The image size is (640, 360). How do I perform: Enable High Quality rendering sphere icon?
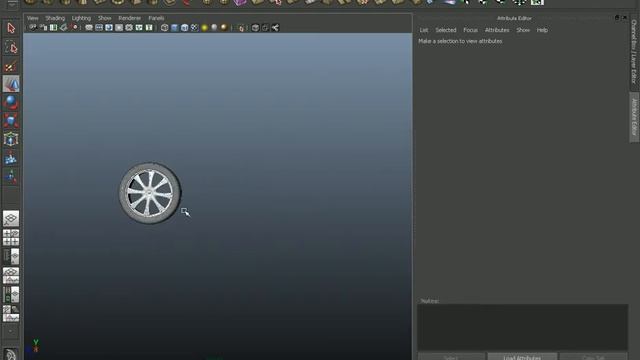(224, 27)
